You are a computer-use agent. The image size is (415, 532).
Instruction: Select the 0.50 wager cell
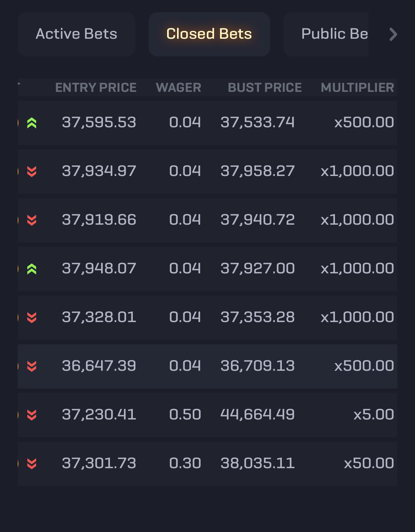185,415
